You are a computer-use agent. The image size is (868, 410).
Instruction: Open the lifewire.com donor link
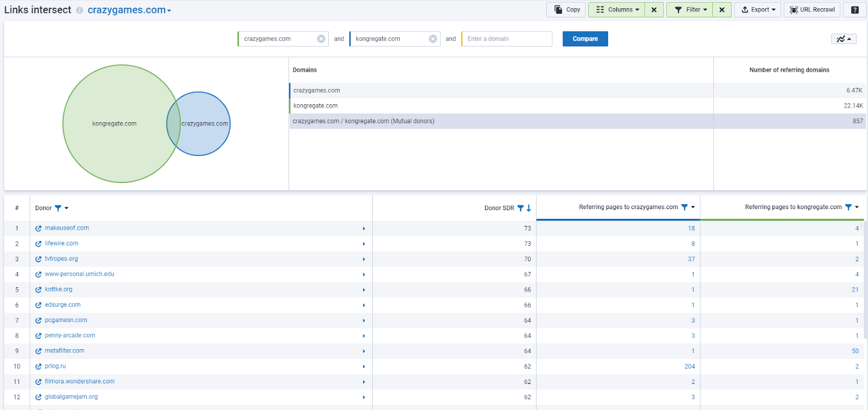click(61, 243)
